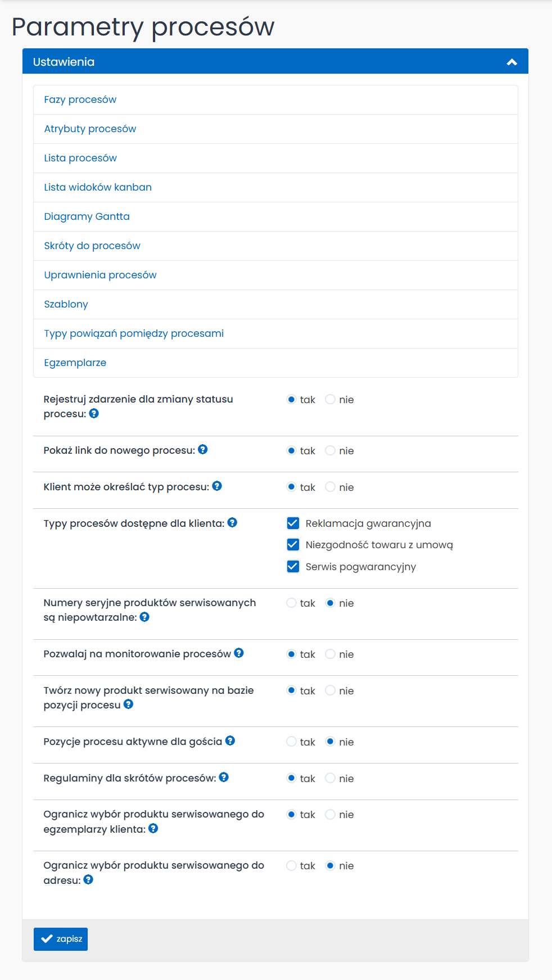Show help for Klient może określać typ procesu
552x980 pixels.
pos(217,486)
